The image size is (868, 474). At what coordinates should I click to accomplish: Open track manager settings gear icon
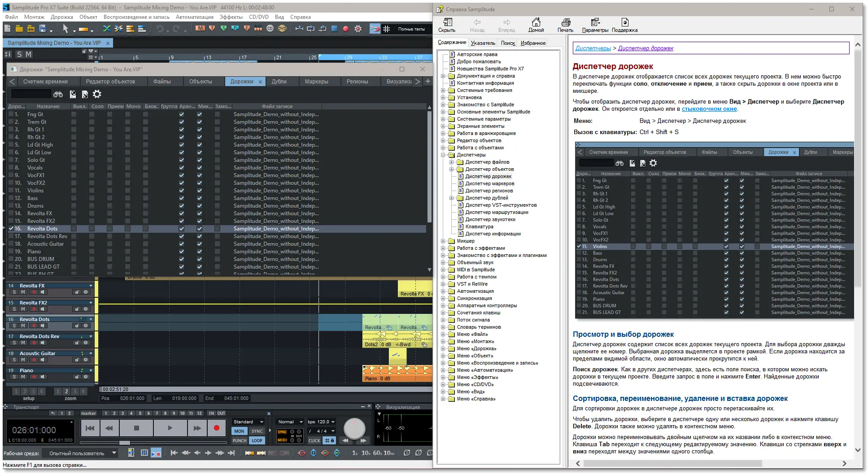click(x=97, y=94)
